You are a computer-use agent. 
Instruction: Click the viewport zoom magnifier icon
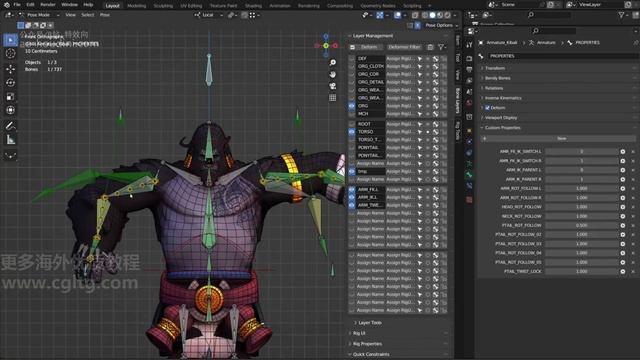333,62
